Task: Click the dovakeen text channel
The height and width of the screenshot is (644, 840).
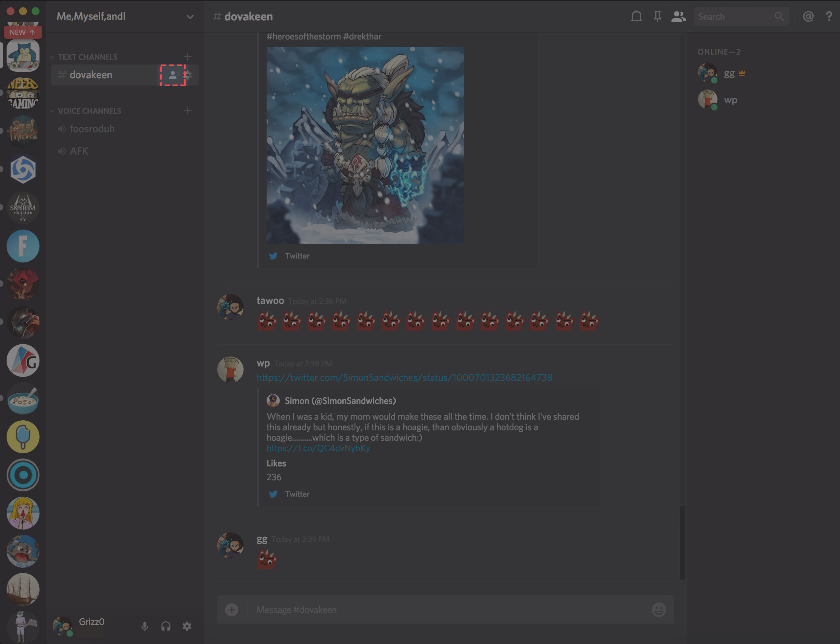Action: click(91, 75)
